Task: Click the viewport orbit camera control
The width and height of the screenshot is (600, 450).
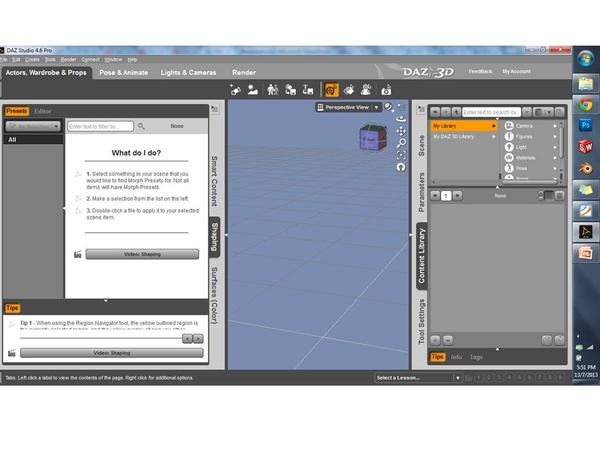Action: click(x=401, y=119)
